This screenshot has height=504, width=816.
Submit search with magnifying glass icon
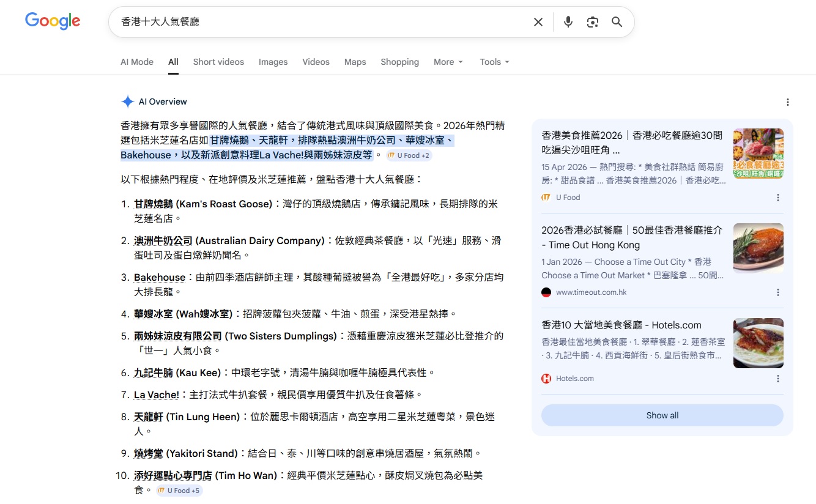pos(617,22)
